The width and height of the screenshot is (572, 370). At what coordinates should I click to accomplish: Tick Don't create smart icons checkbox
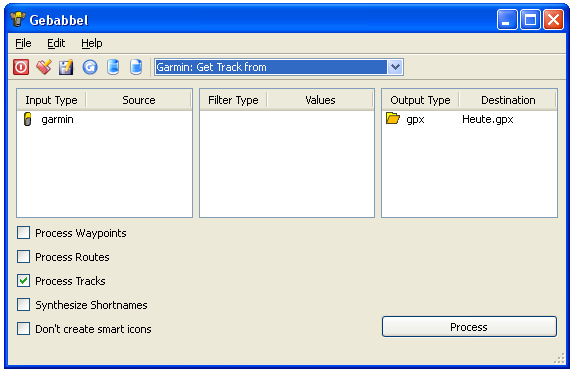[24, 329]
